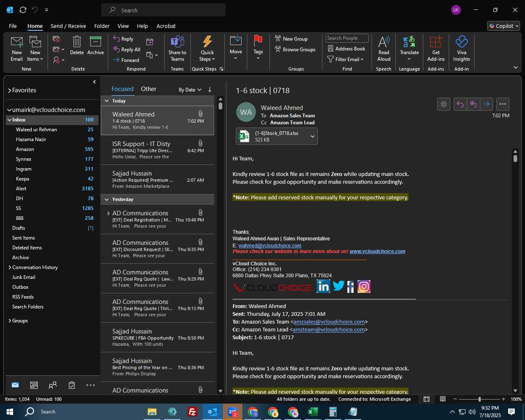Open the Folder ribbon tab
The image size is (525, 420).
pos(102,26)
